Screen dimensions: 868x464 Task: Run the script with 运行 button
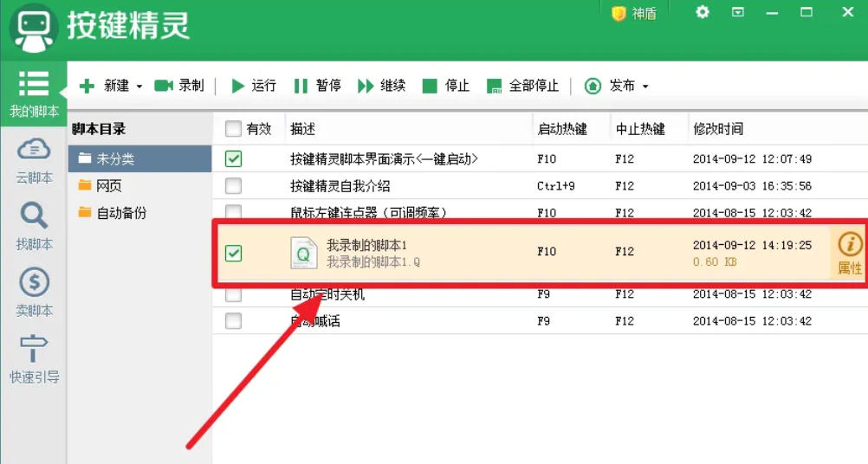[x=253, y=86]
